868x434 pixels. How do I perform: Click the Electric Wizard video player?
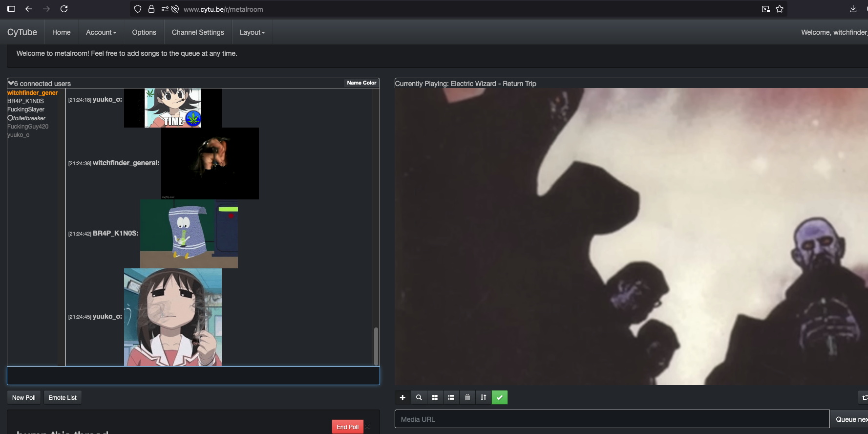[x=631, y=237]
